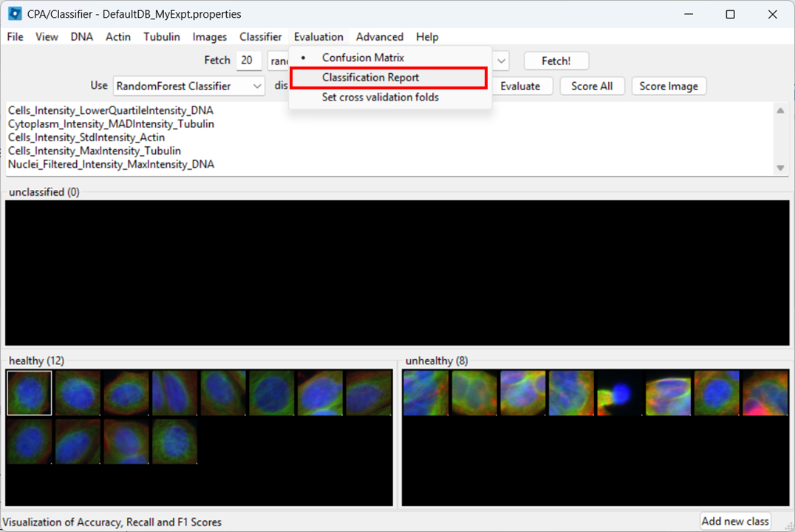This screenshot has width=795, height=532.
Task: Open the Advanced menu
Action: click(379, 36)
